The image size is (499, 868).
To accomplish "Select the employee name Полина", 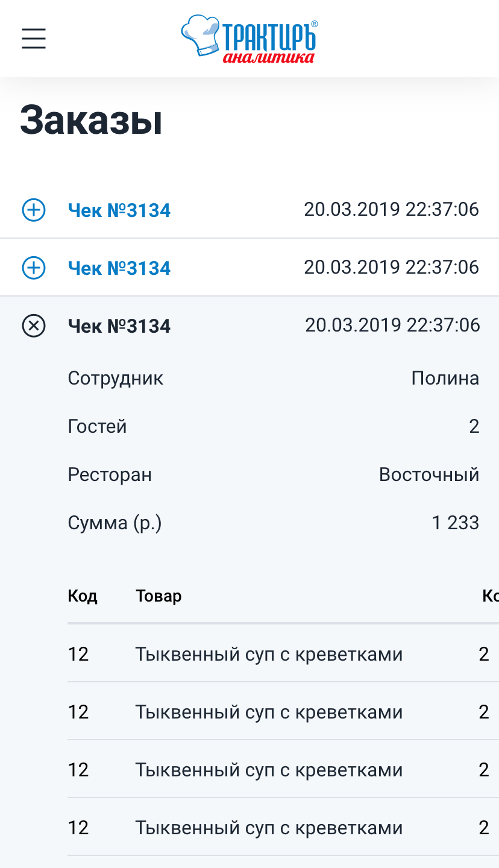I will pyautogui.click(x=445, y=379).
